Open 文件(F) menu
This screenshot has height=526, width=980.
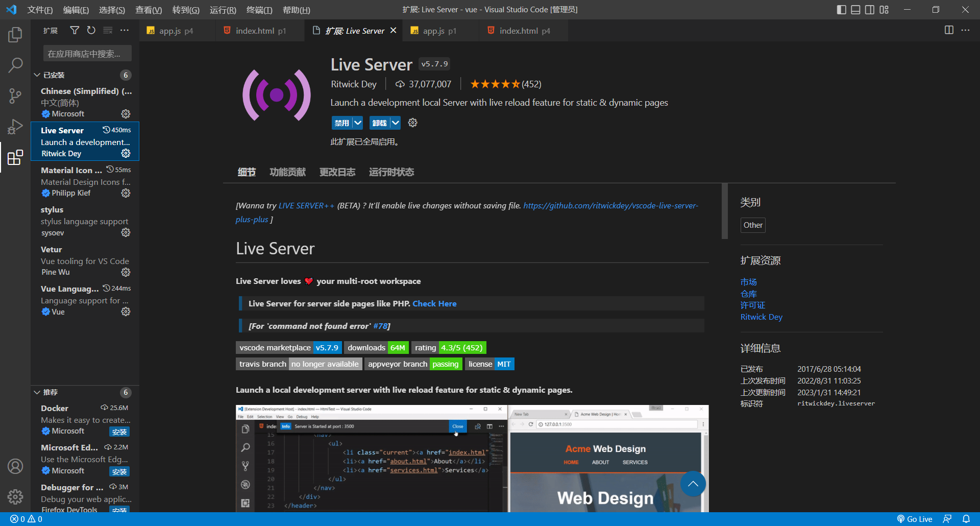pyautogui.click(x=40, y=10)
